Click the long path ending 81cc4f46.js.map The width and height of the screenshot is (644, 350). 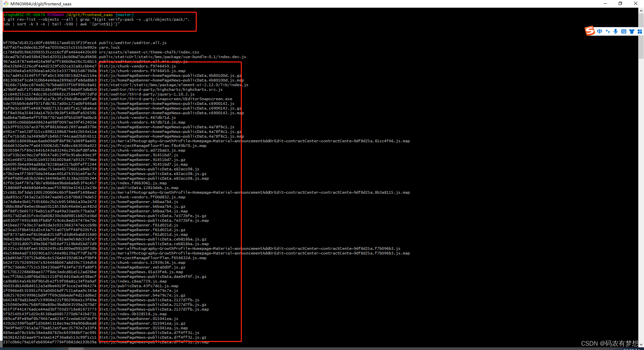coord(254,141)
